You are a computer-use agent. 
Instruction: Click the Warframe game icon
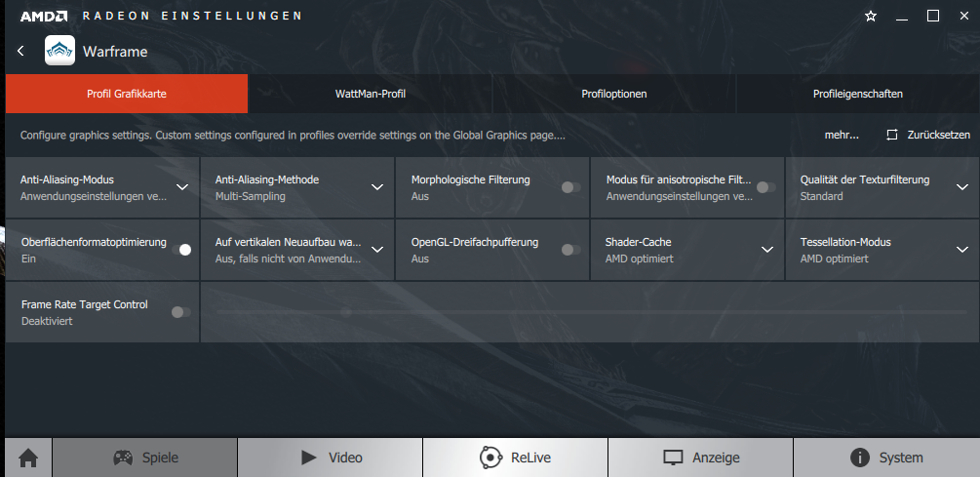(60, 51)
